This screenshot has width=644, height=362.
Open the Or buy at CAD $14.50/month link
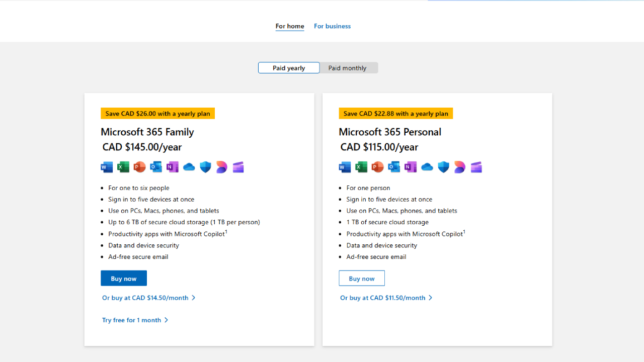pyautogui.click(x=149, y=298)
